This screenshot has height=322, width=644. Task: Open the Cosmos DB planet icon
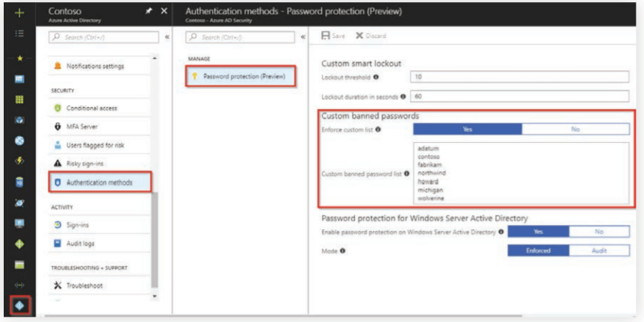[19, 202]
